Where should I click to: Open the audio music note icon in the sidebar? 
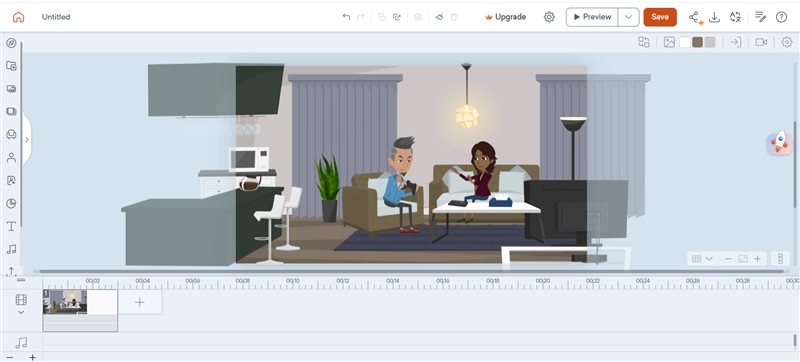click(11, 249)
